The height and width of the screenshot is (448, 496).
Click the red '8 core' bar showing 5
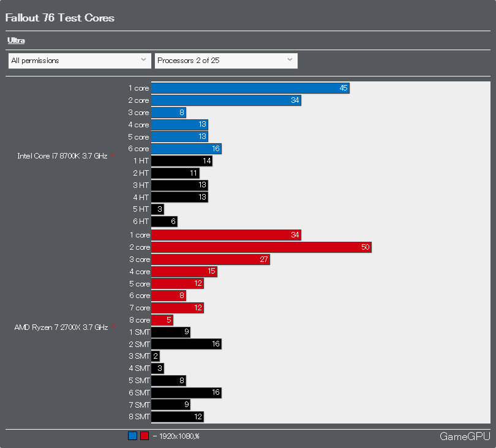(162, 320)
